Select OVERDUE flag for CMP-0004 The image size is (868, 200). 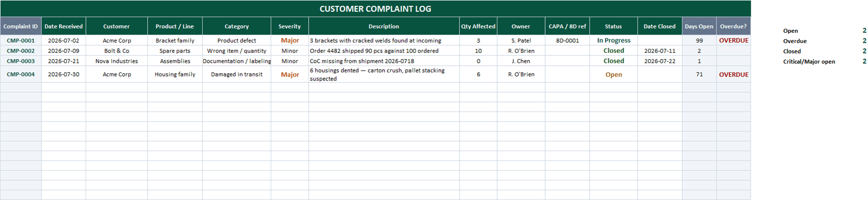tap(733, 75)
